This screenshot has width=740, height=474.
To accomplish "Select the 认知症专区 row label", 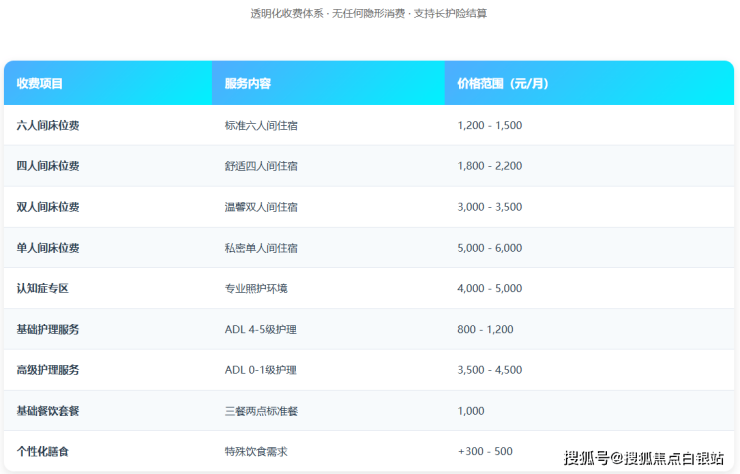I will [42, 289].
